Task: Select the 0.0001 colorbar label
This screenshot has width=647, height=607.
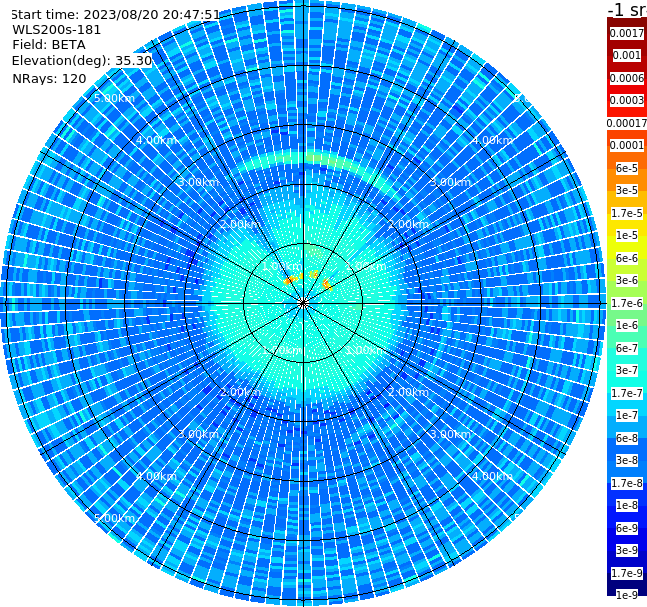Action: [627, 145]
